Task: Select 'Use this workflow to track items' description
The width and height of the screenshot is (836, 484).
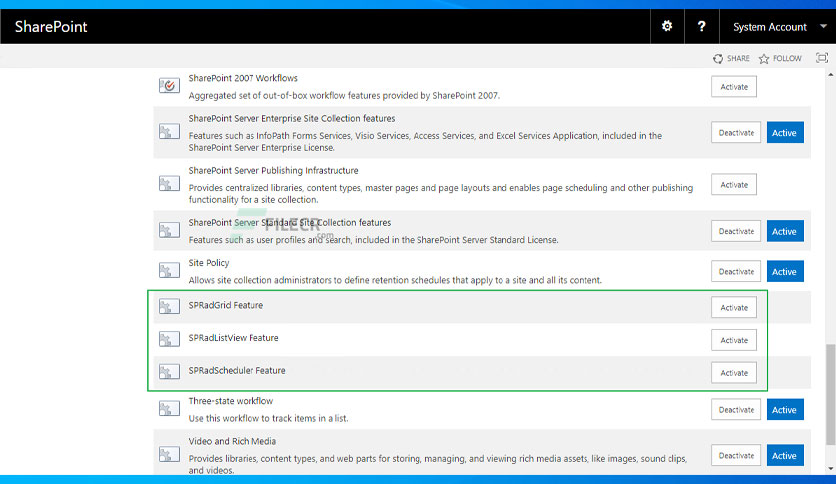Action: pyautogui.click(x=268, y=418)
